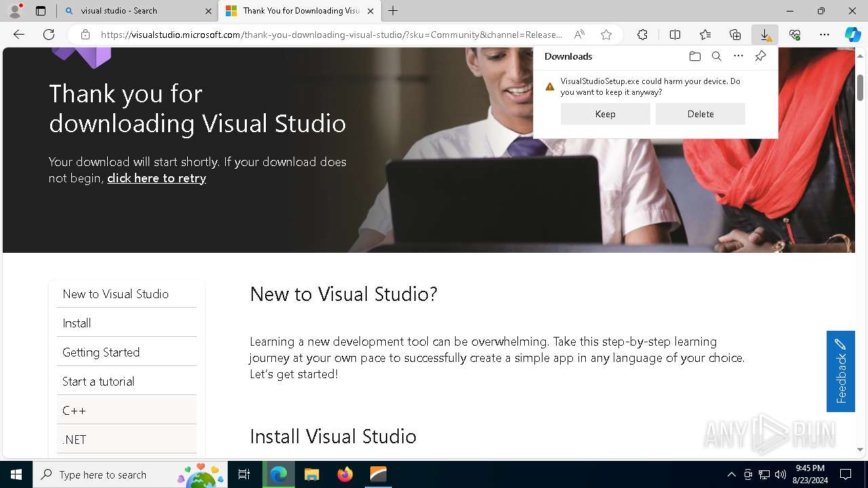Open the notification center icon
This screenshot has height=488, width=868.
(x=846, y=474)
